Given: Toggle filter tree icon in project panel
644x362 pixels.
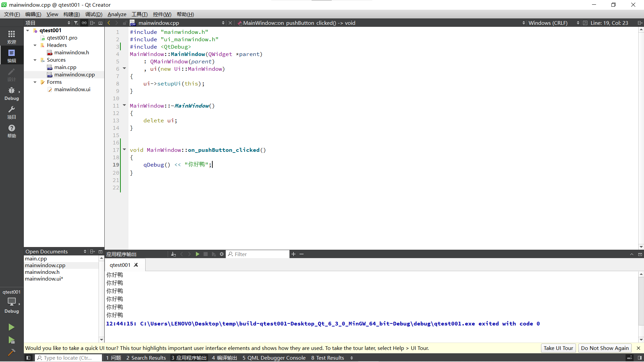Looking at the screenshot, I should tap(76, 23).
